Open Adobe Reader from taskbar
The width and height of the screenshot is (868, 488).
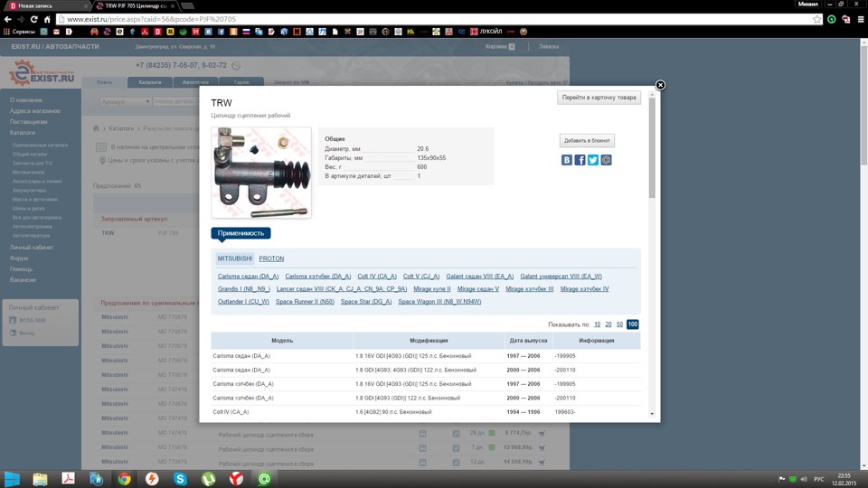coord(68,479)
